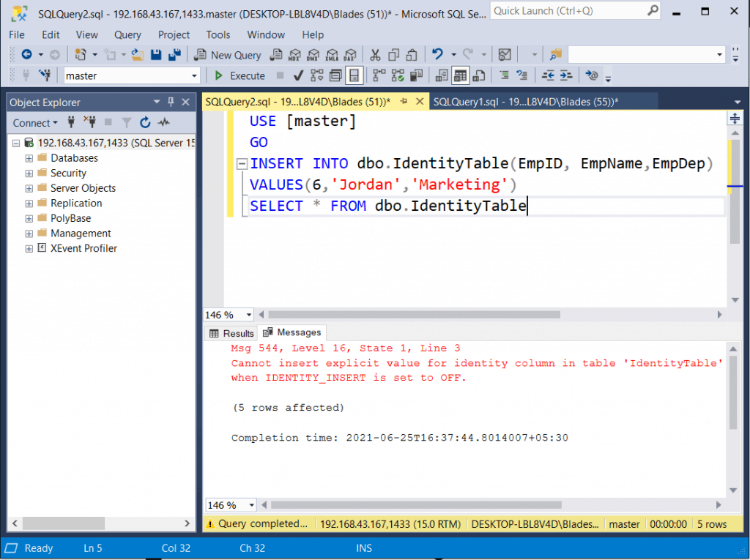750x560 pixels.
Task: Refresh the Object Explorer tree
Action: click(x=145, y=122)
